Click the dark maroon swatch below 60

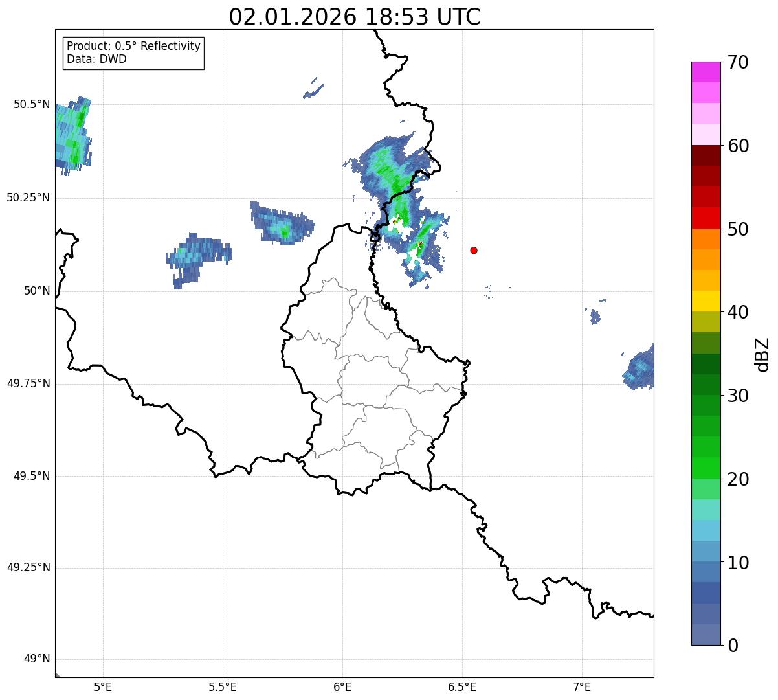(x=706, y=155)
